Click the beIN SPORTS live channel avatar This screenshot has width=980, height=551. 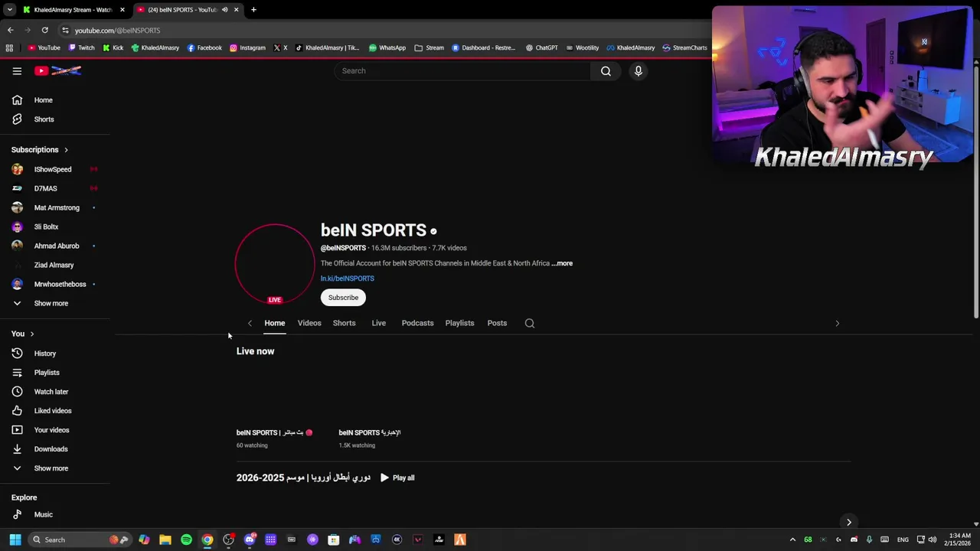click(x=275, y=263)
